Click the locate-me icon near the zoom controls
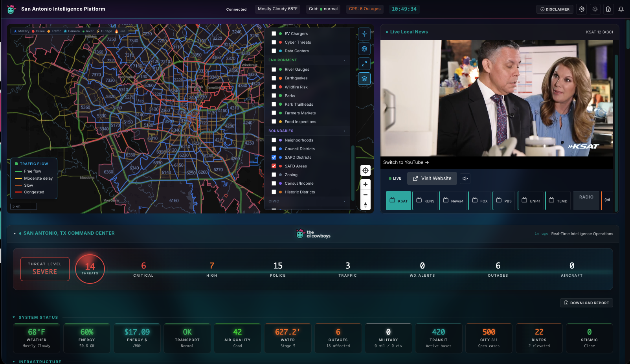The height and width of the screenshot is (364, 630). click(365, 170)
